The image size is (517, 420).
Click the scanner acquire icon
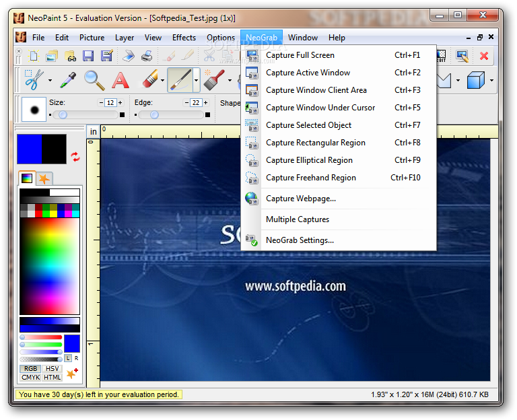[x=128, y=56]
